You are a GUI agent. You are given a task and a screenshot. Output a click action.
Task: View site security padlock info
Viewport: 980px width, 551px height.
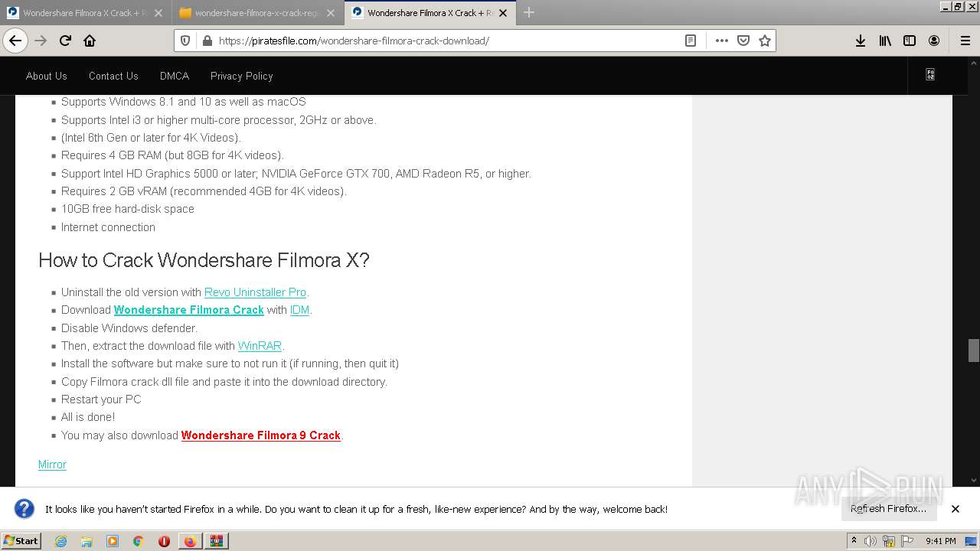click(x=206, y=41)
